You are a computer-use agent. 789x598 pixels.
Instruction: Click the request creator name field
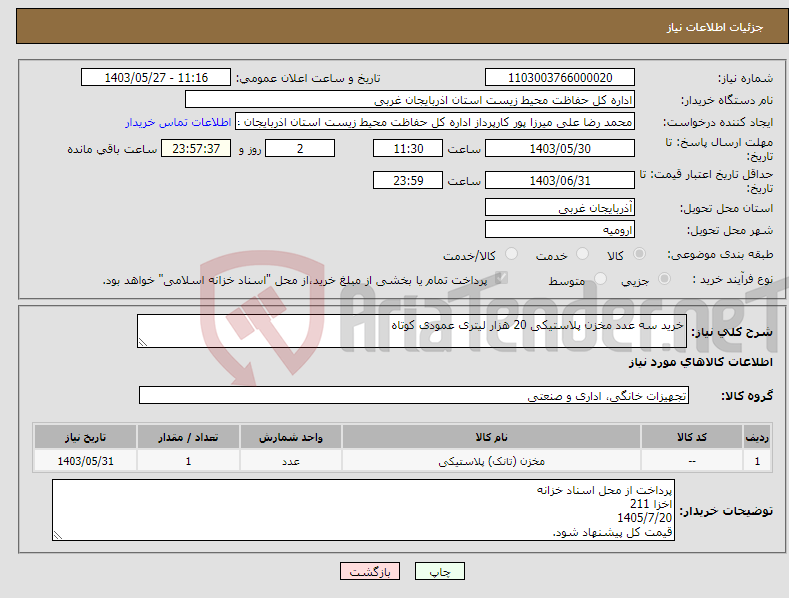[x=435, y=122]
